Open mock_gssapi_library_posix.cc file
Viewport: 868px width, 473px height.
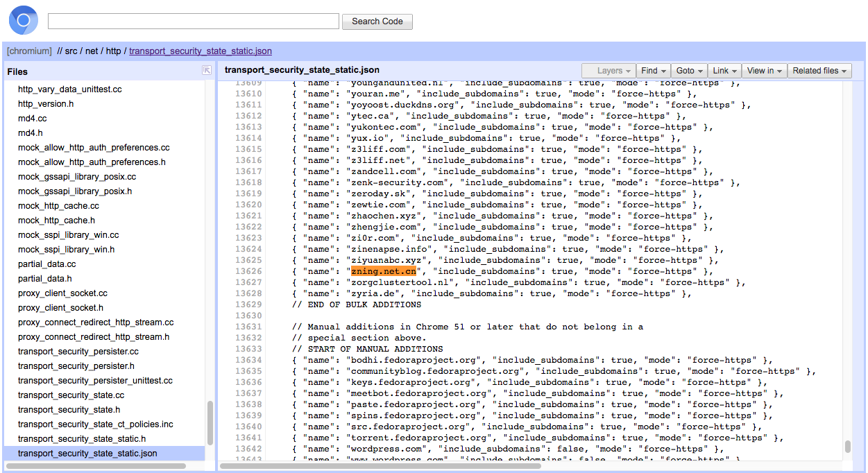click(77, 177)
